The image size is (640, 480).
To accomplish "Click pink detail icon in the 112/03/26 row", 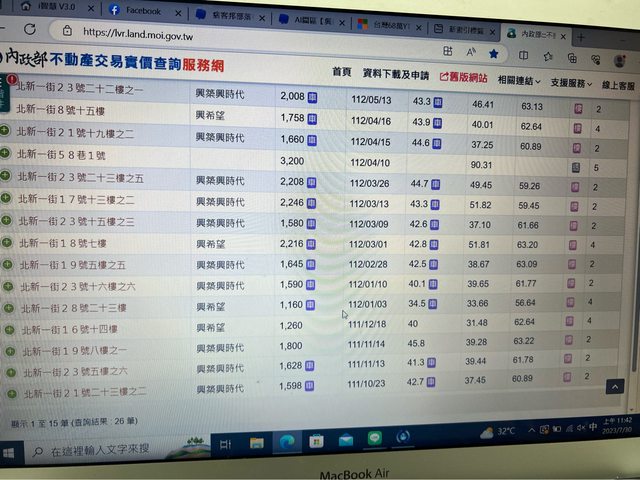I will tap(577, 185).
